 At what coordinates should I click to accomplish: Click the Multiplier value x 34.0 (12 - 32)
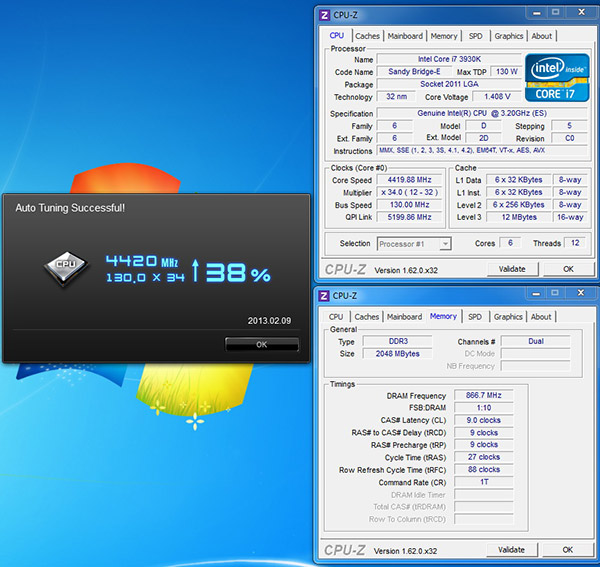(x=409, y=192)
